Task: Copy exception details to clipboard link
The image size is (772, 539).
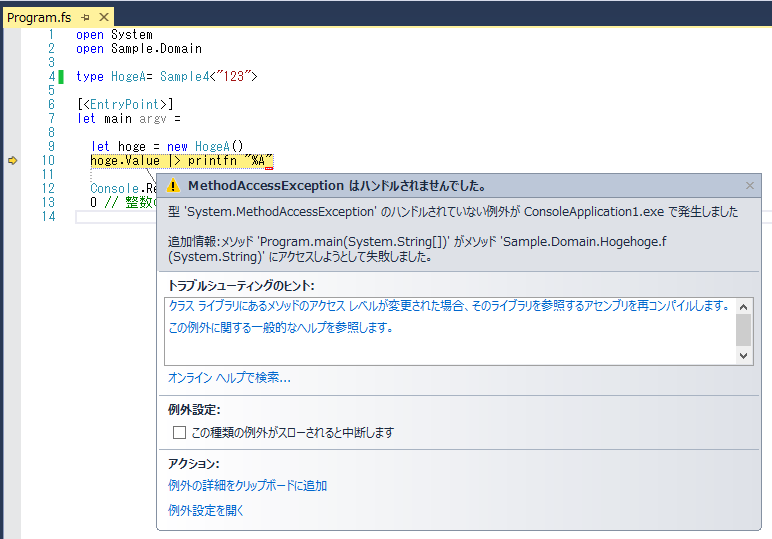Action: pos(247,485)
